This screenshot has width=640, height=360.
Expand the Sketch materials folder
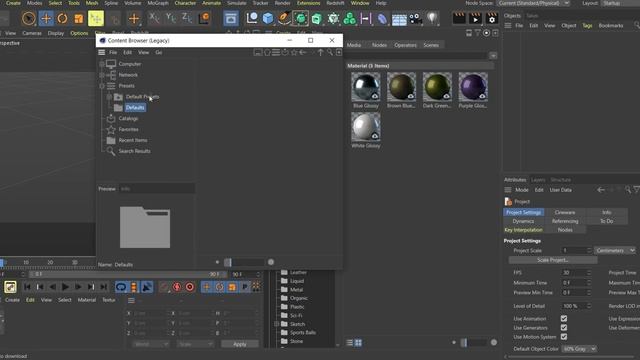tap(276, 324)
